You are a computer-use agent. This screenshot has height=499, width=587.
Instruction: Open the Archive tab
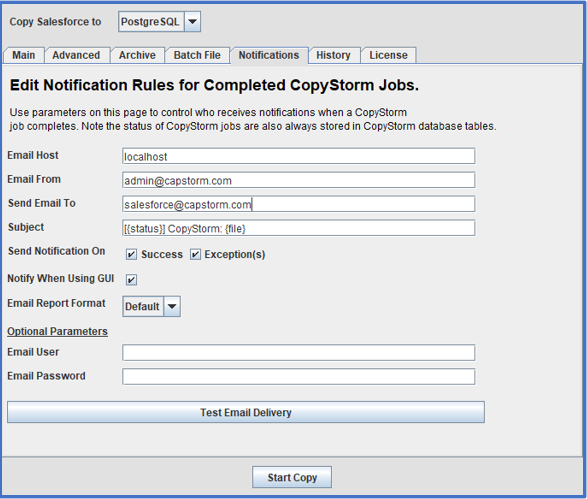pyautogui.click(x=137, y=55)
